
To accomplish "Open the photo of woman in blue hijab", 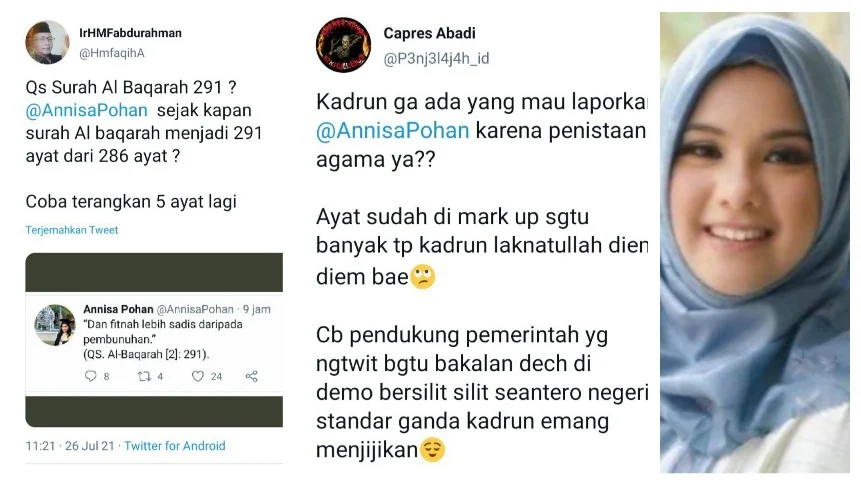I will pos(754,242).
